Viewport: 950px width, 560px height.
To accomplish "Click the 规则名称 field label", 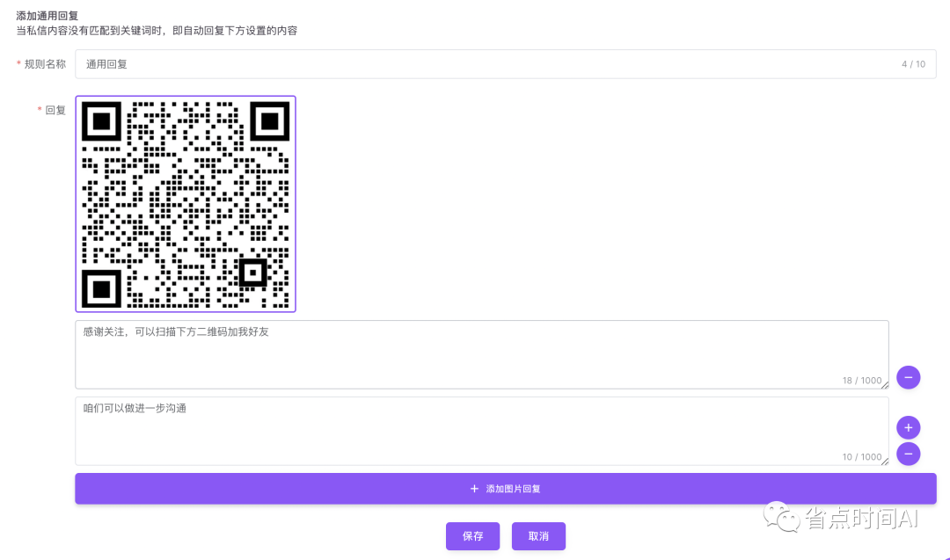I will (x=45, y=64).
